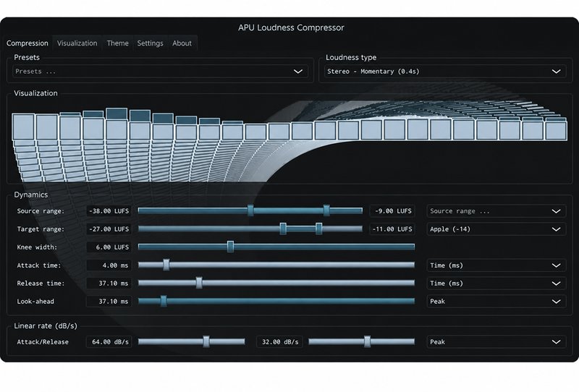
Task: Open the Theme tab
Action: (x=118, y=43)
